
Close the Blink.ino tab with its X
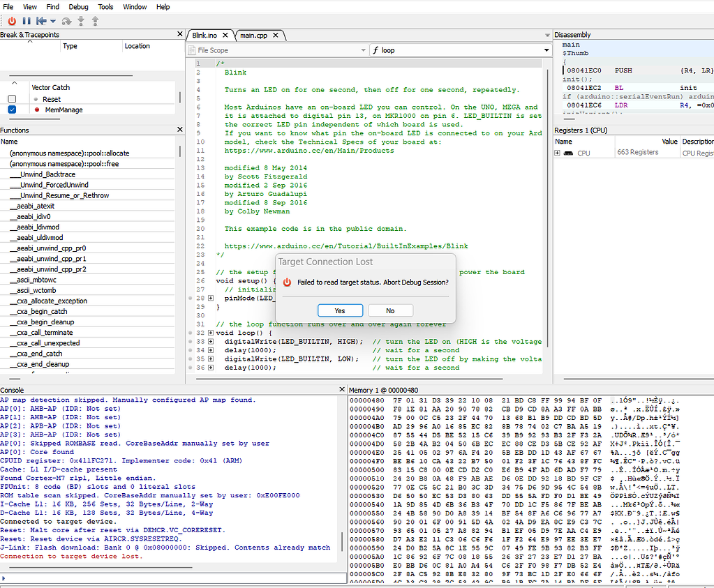[x=225, y=35]
